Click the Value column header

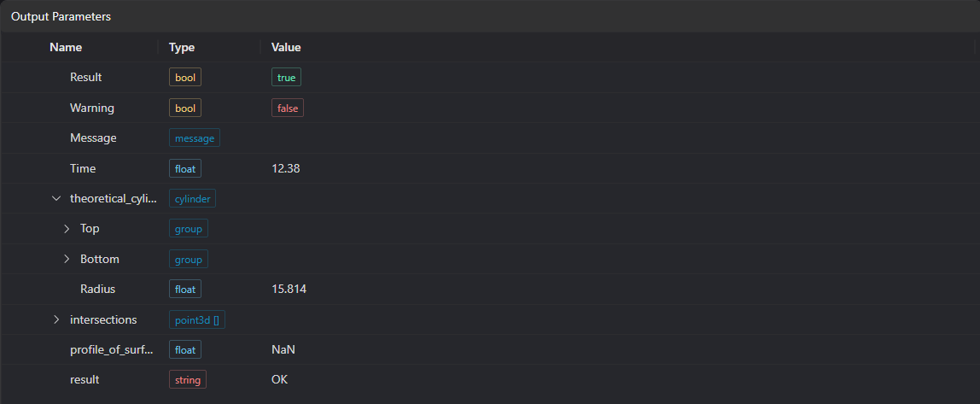tap(286, 48)
